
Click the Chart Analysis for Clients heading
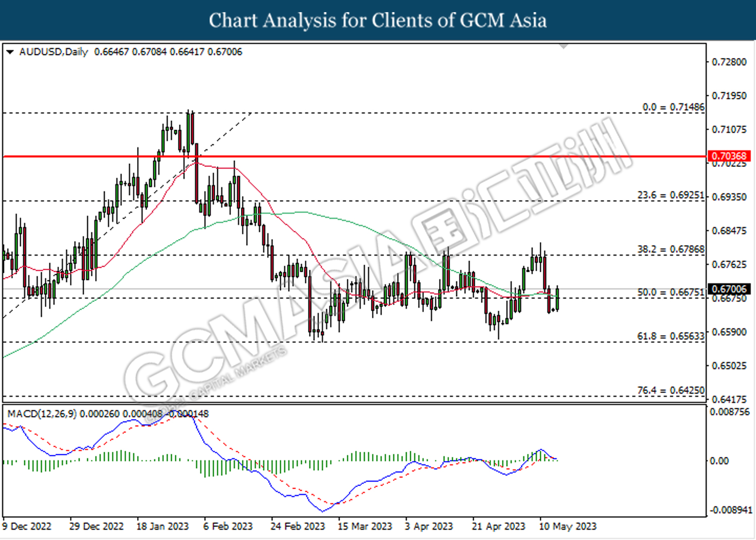pyautogui.click(x=378, y=20)
